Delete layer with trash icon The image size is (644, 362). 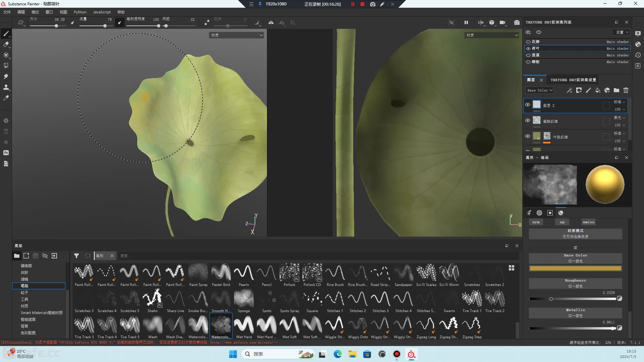click(x=626, y=90)
